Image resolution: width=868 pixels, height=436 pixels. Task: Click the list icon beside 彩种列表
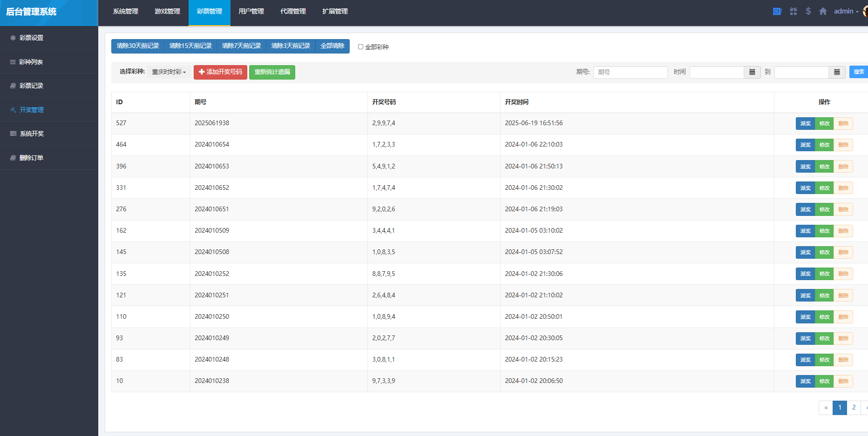coord(13,62)
